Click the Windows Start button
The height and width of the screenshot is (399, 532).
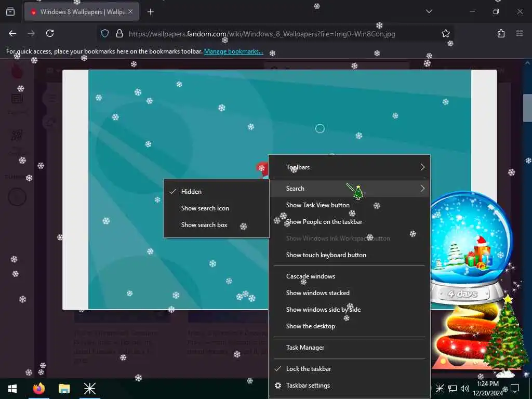pyautogui.click(x=12, y=389)
